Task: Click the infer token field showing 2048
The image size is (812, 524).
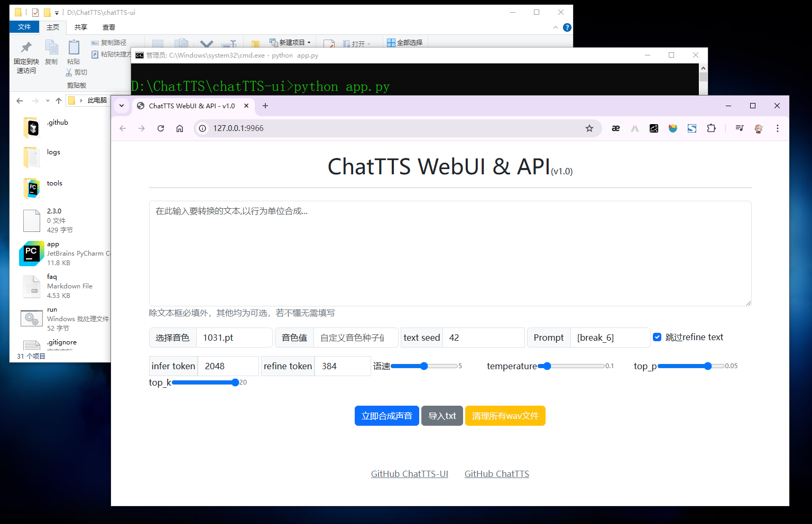Action: [228, 366]
